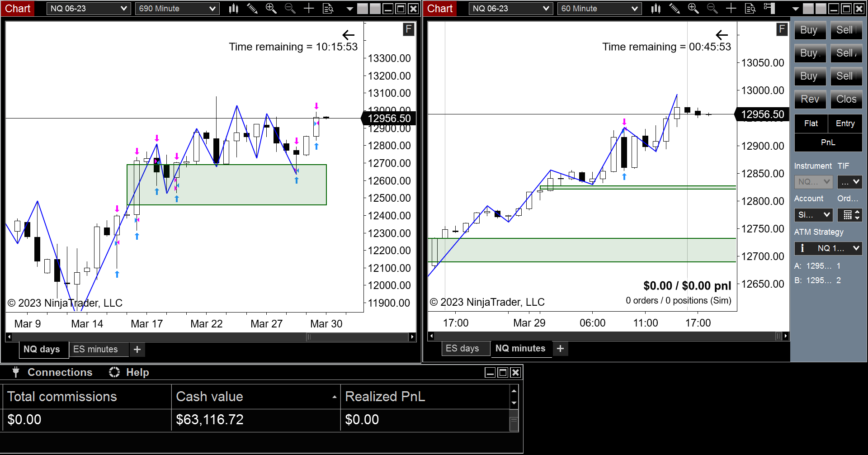
Task: Open the Help menu
Action: pyautogui.click(x=137, y=372)
